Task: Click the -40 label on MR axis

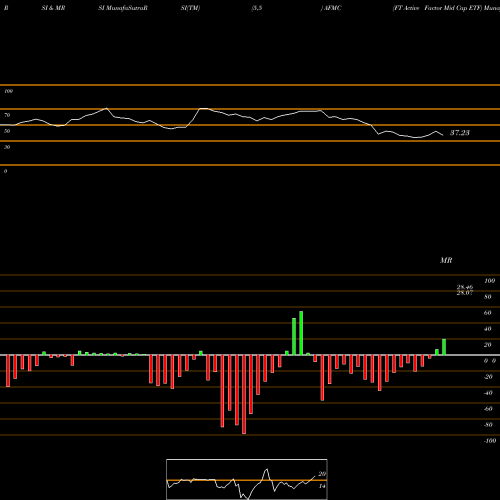Action: tap(488, 393)
